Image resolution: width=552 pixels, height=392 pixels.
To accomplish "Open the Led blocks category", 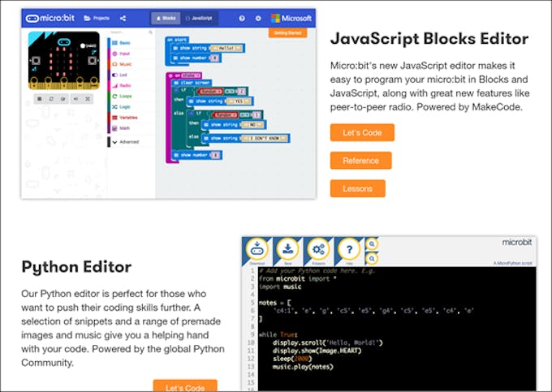I will click(x=131, y=75).
